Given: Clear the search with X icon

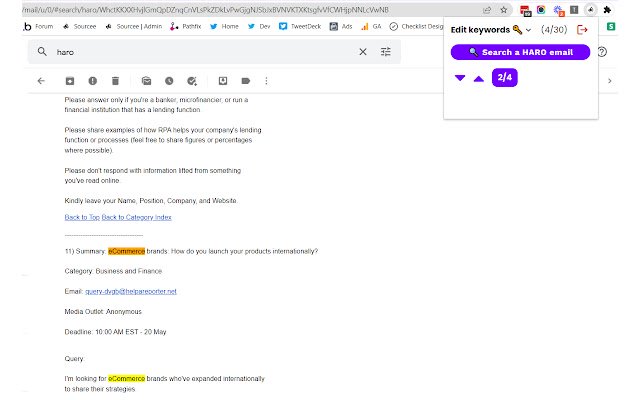Looking at the screenshot, I should click(x=363, y=52).
